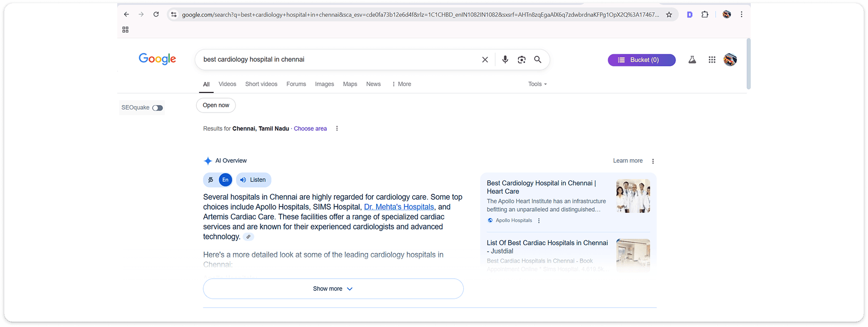Open Search Labs flask icon
Viewport: 868px width, 327px height.
(692, 60)
